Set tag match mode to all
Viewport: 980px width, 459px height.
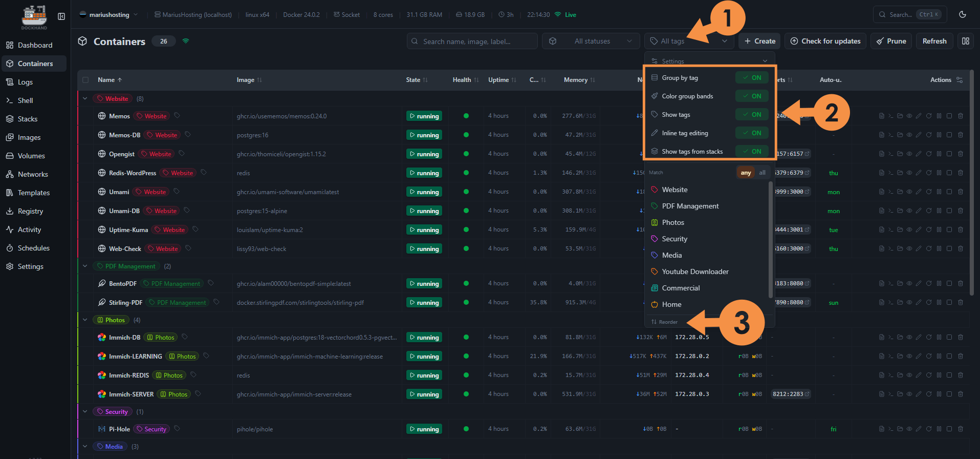[x=763, y=173]
